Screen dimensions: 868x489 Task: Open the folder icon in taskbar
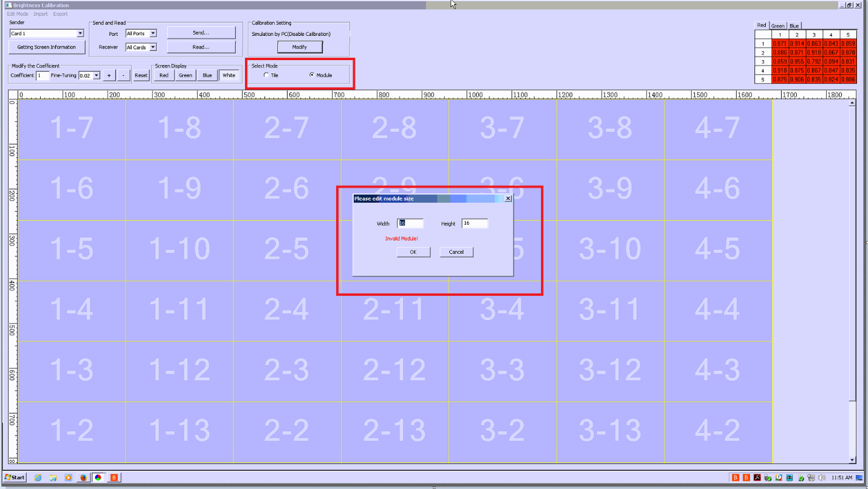click(x=53, y=477)
